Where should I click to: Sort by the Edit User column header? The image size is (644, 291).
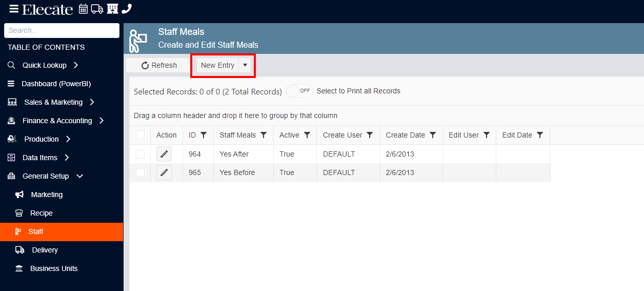pos(464,135)
